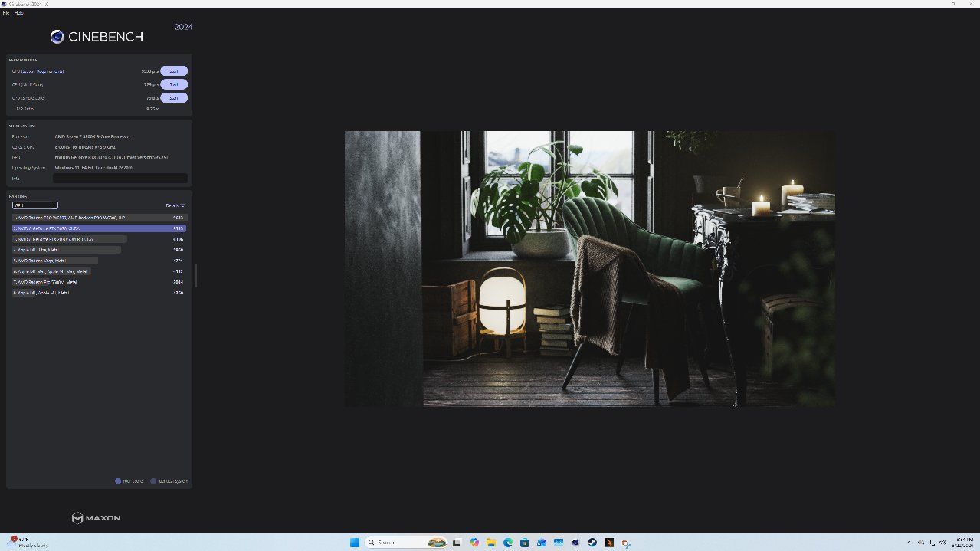980x551 pixels.
Task: Select the Apple M1 Ultra ranking bar
Action: click(x=67, y=250)
